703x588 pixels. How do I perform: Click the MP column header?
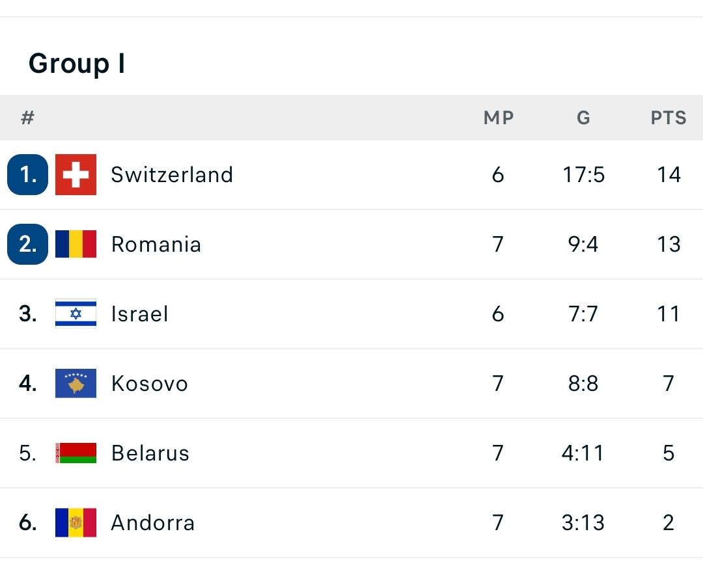click(499, 118)
